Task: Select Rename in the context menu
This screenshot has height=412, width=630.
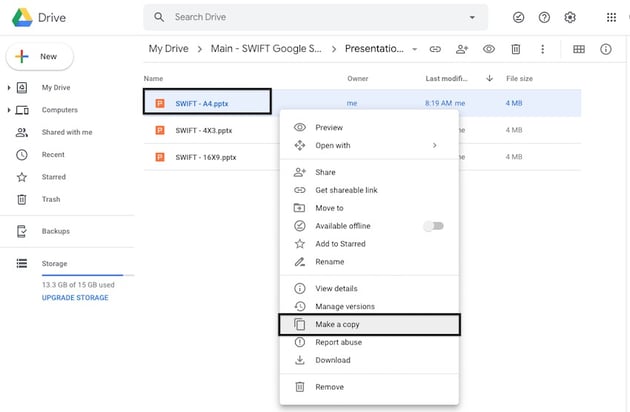Action: pos(369,262)
